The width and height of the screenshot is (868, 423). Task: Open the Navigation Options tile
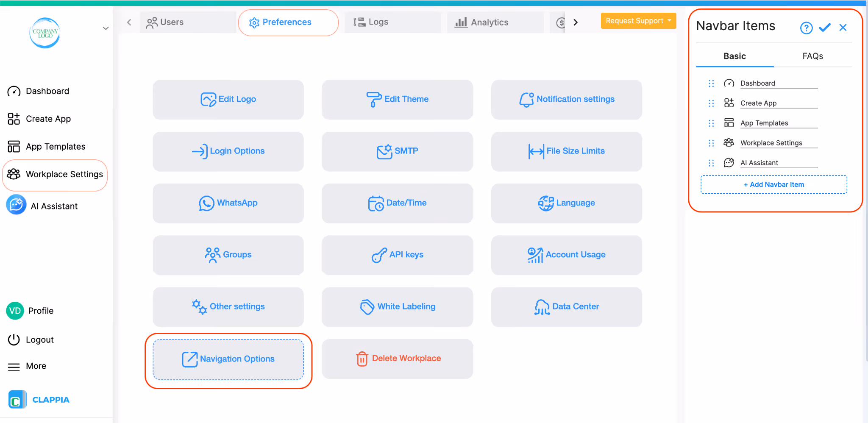(228, 359)
